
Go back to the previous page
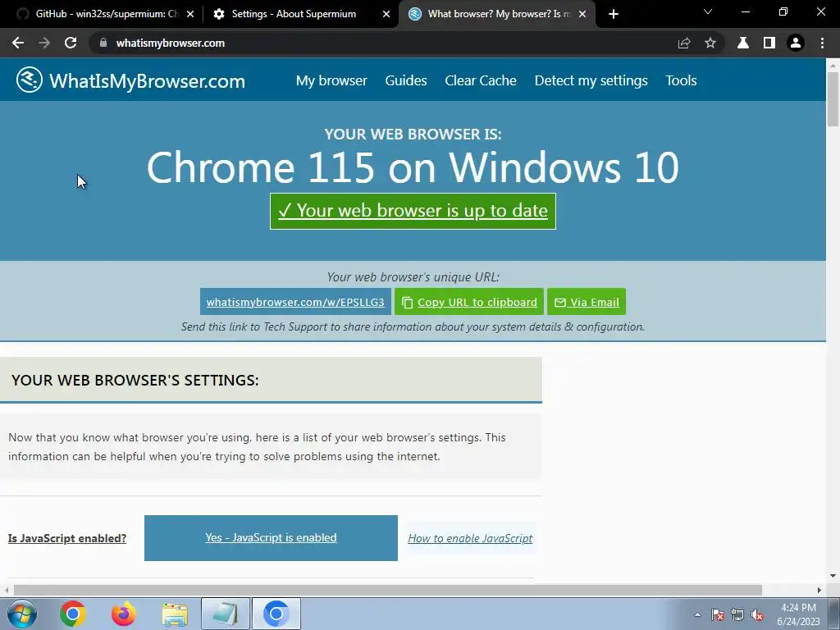click(x=18, y=43)
